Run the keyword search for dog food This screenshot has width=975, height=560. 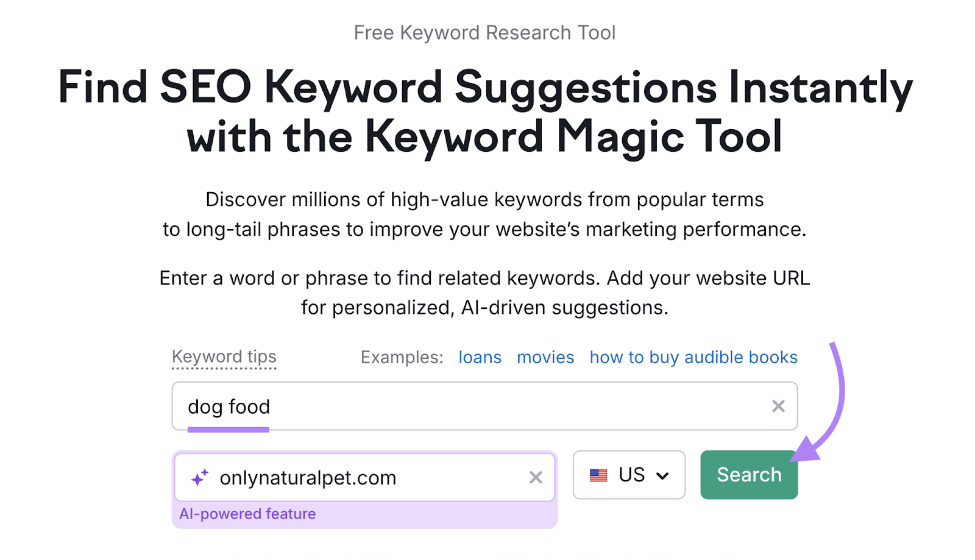pos(749,474)
